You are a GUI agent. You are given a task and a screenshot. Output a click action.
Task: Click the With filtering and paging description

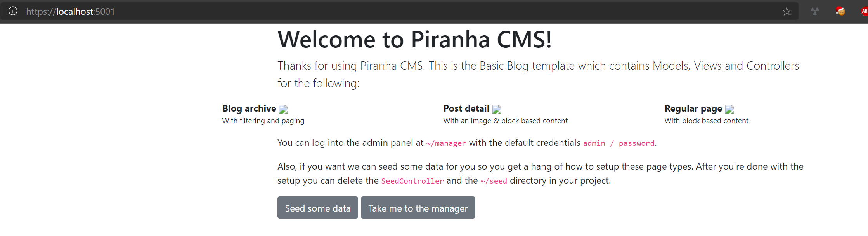click(x=263, y=121)
